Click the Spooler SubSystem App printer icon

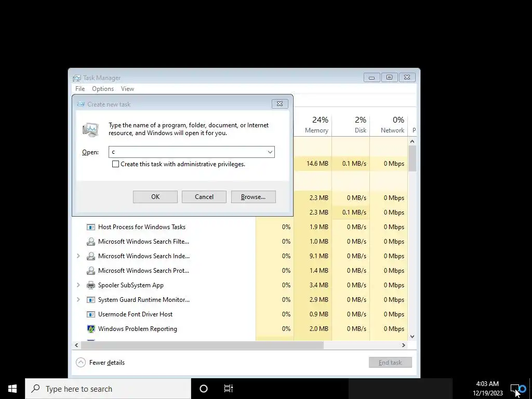click(90, 285)
